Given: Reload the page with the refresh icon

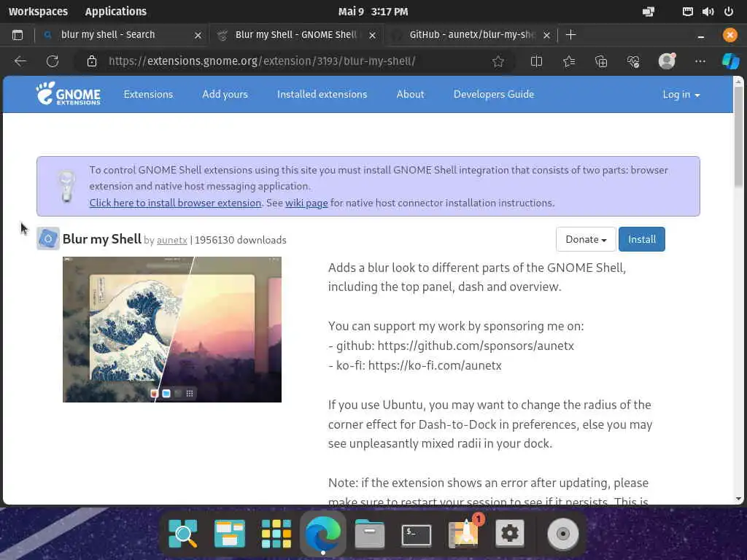Looking at the screenshot, I should tap(53, 61).
